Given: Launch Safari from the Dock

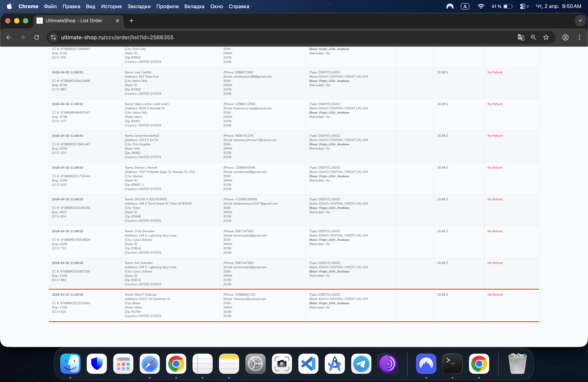Looking at the screenshot, I should click(x=150, y=364).
